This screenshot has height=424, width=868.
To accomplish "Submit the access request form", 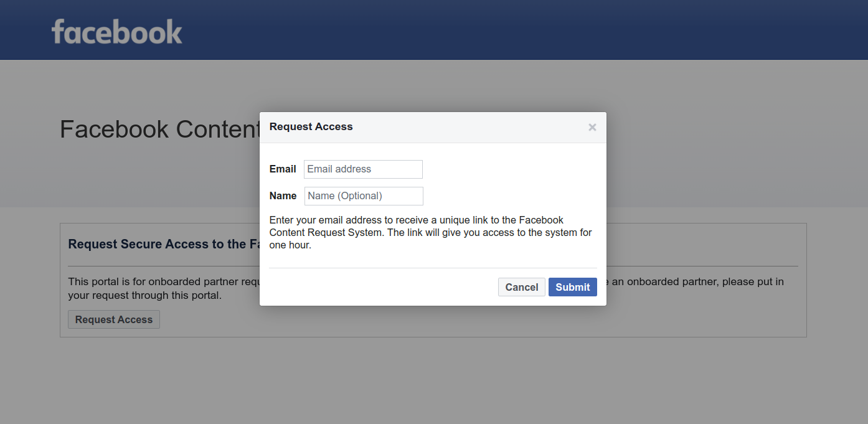I will [572, 287].
